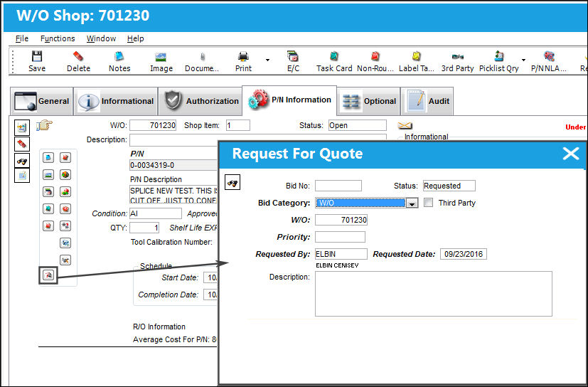Close the Request For Quote dialog
Screen dimensions: 588x387
point(571,154)
